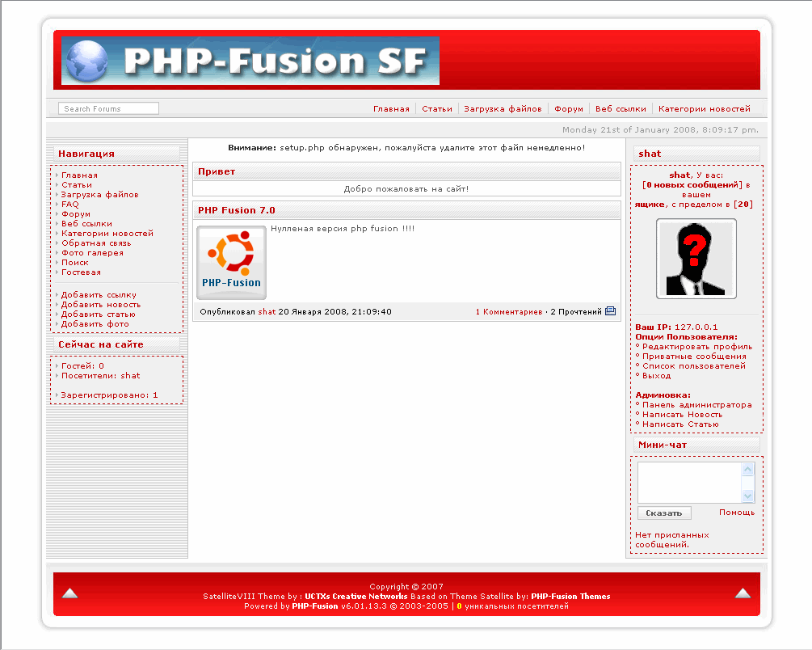Screen dimensions: 812x650
Task: Open the PHP-Fusion link after Powered by
Action: pyautogui.click(x=315, y=606)
